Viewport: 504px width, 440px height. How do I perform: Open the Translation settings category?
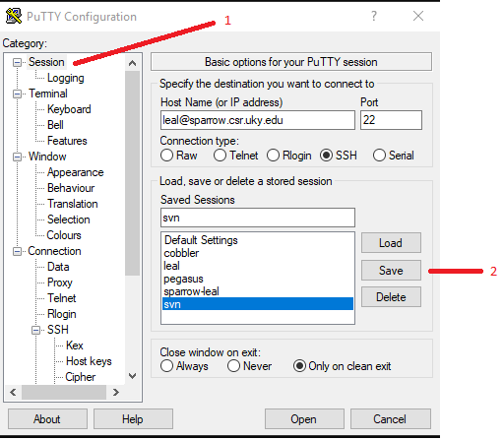click(73, 204)
